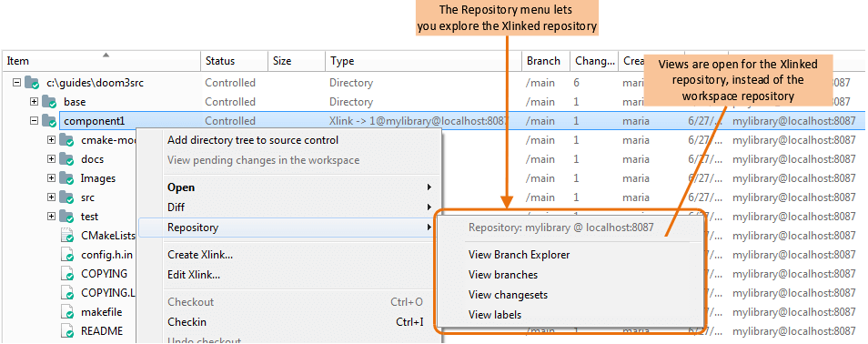Viewport: 868px width, 344px height.
Task: Click the docs folder icon
Action: [67, 159]
